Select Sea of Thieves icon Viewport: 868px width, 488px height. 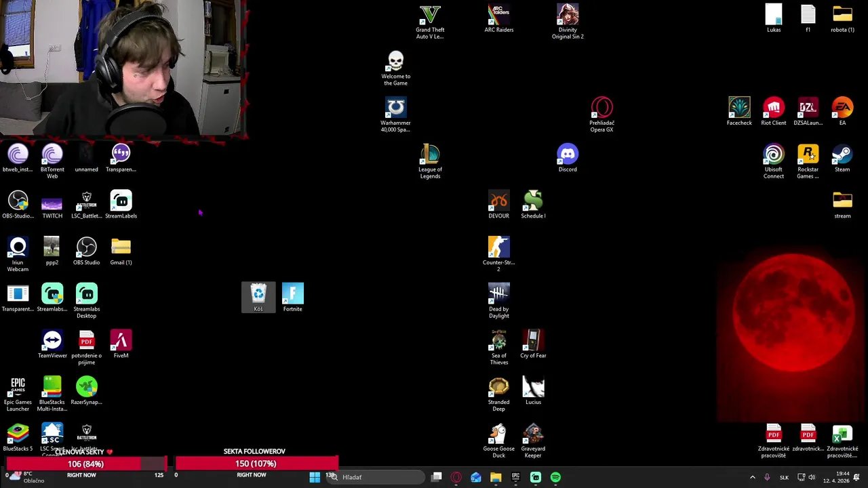[x=498, y=348]
